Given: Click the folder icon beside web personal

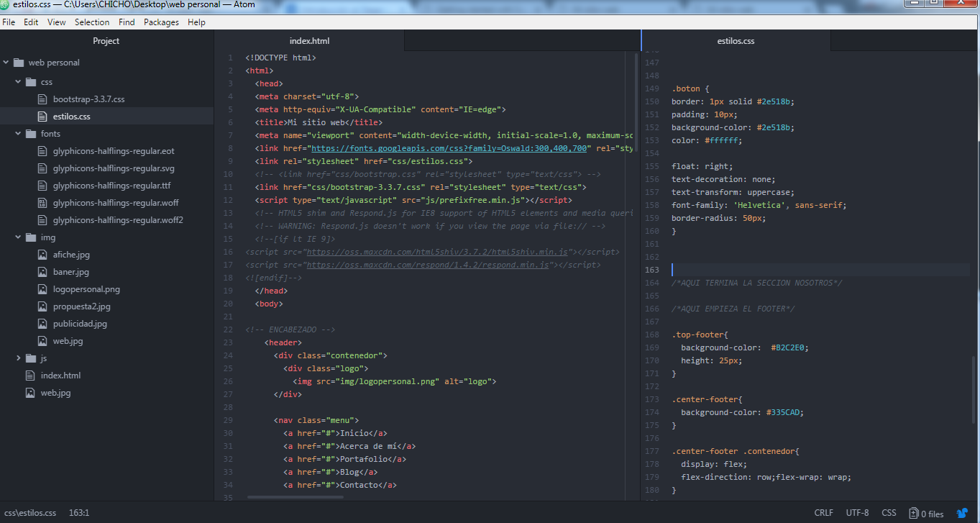Looking at the screenshot, I should 19,63.
